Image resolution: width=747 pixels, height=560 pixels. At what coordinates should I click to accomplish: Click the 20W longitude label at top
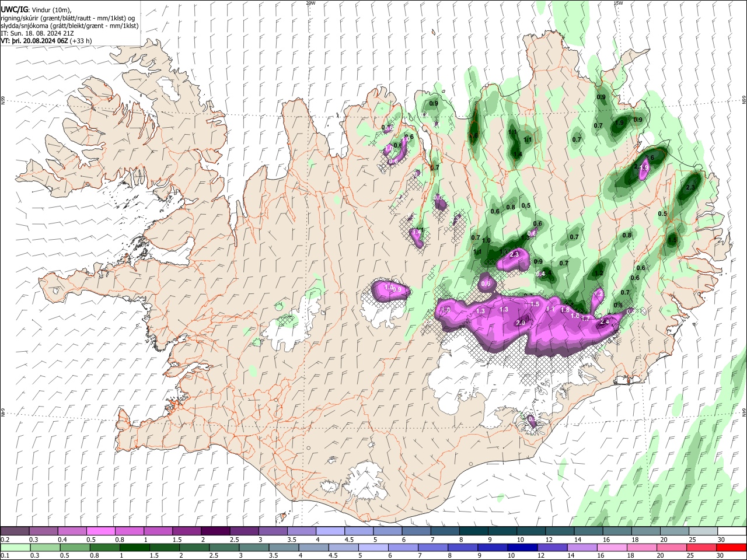point(310,3)
